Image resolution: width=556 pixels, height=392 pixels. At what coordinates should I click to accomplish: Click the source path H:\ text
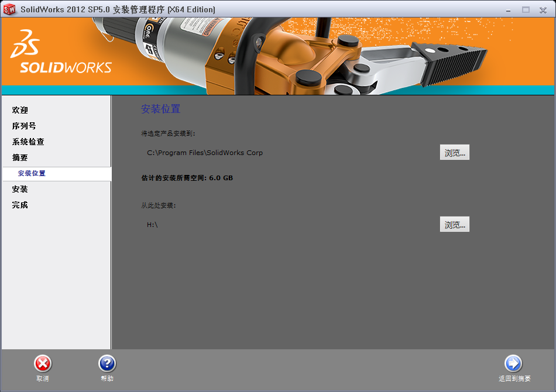tap(152, 225)
